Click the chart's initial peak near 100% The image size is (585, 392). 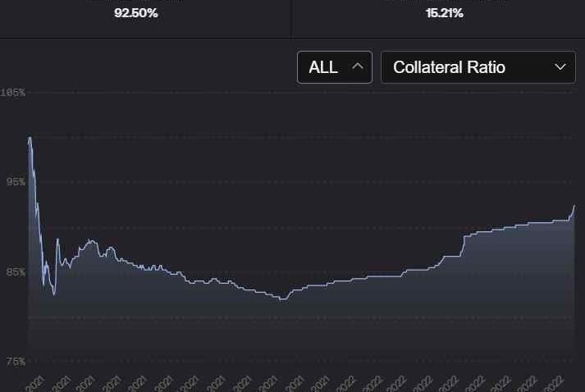pos(30,138)
